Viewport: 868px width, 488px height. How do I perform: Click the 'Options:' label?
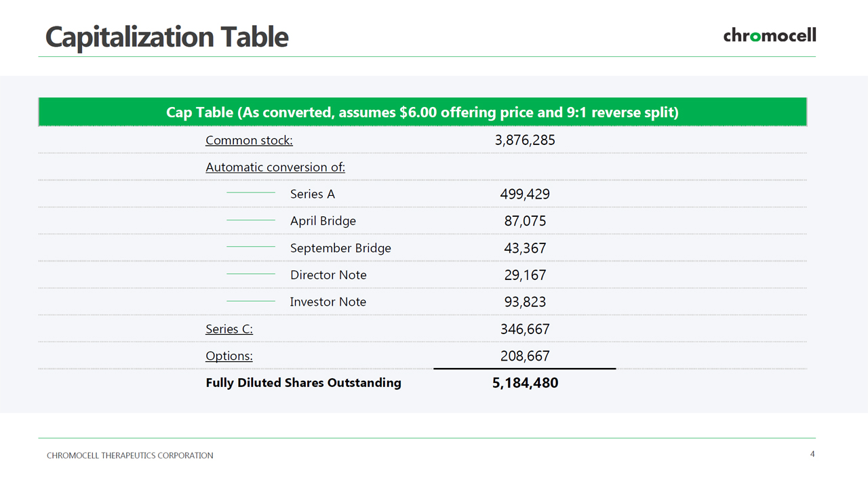[x=229, y=356]
